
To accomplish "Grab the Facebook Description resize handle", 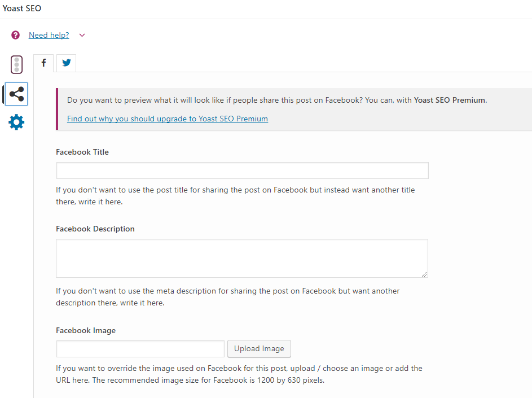I will (x=424, y=274).
